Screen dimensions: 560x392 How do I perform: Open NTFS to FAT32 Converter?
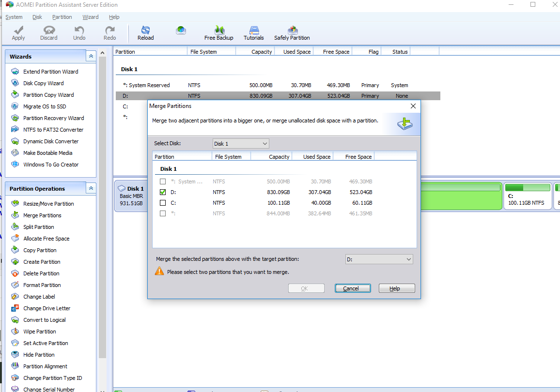[53, 130]
